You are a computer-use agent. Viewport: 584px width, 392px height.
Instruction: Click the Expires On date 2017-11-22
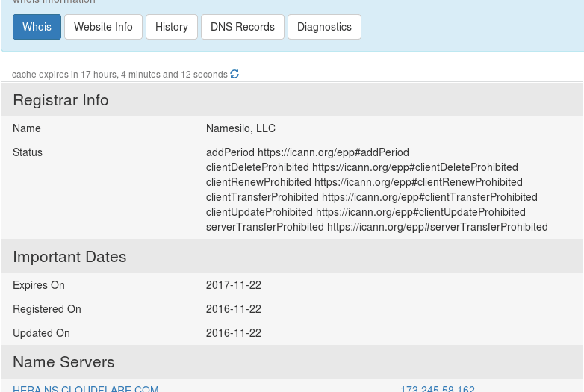tap(234, 285)
